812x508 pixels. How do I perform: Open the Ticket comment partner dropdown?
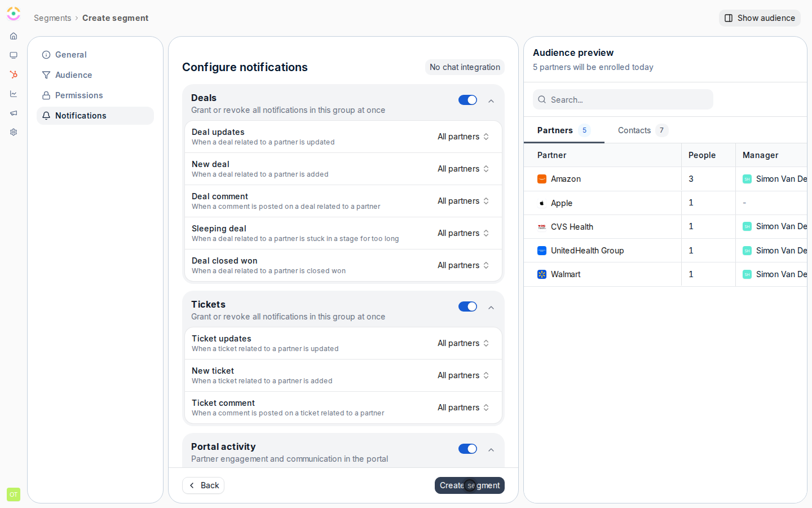tap(464, 408)
